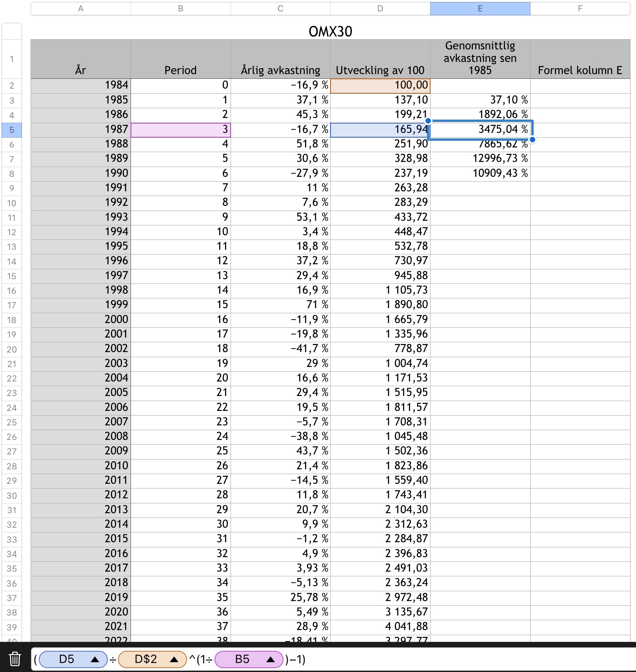Click the cell showing 2 312,63
Viewport: 636px width, 672px height.
380,525
